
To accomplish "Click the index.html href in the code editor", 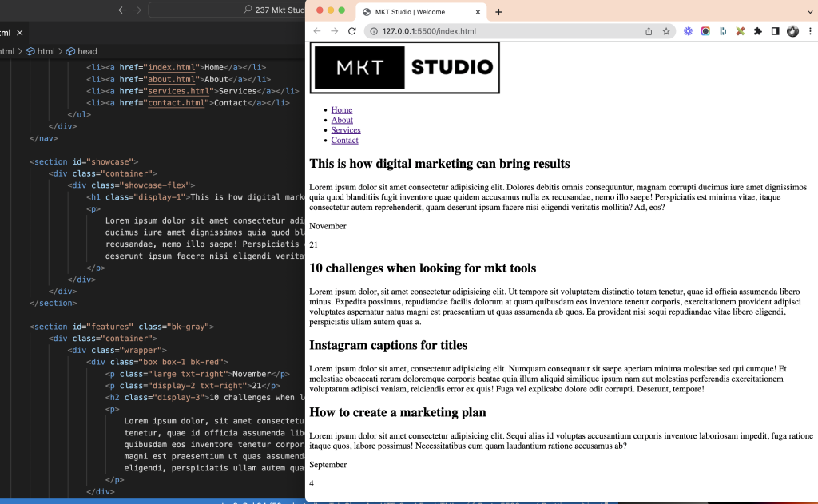I will pos(172,67).
